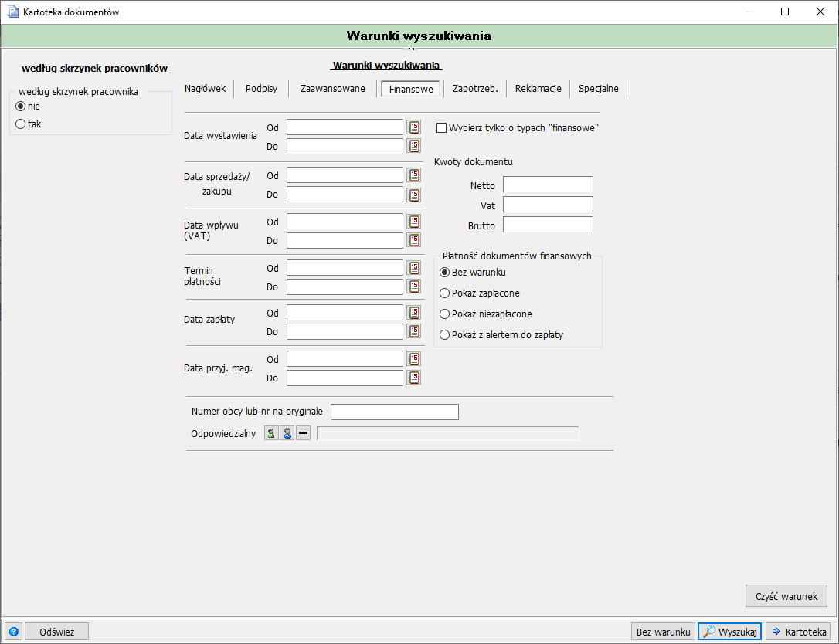Open calendar for Data sprzedaży/zakupu Od
The image size is (839, 644).
tap(413, 175)
